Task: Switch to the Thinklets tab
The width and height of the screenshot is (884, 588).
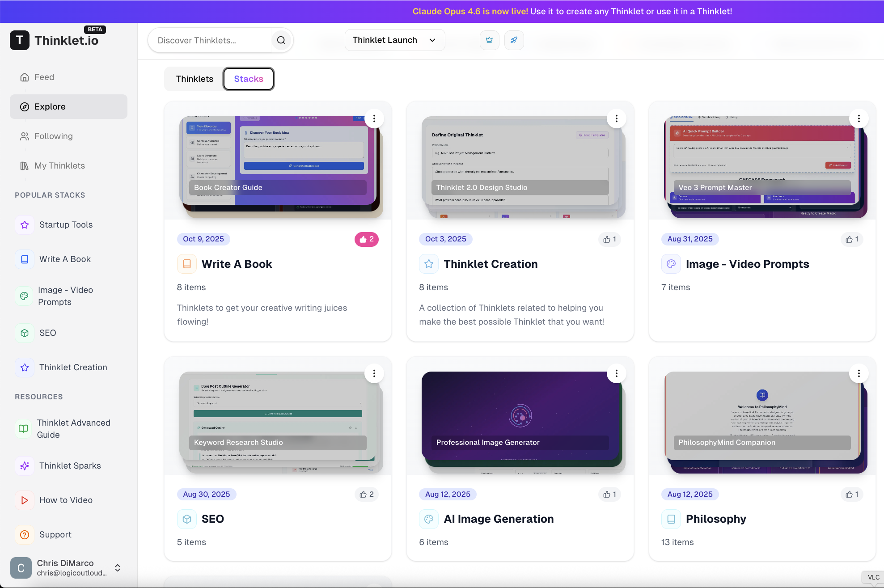Action: click(194, 79)
